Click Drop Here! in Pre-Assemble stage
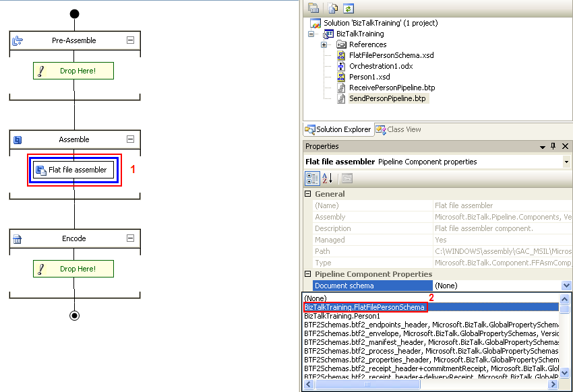Viewport: 573px width, 392px height. tap(73, 71)
